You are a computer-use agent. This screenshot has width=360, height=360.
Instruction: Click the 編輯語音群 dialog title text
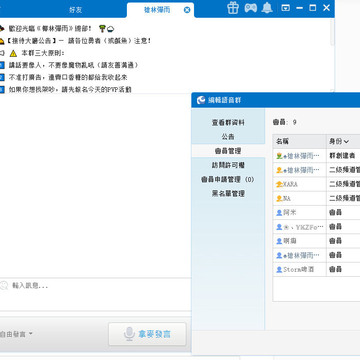(225, 100)
